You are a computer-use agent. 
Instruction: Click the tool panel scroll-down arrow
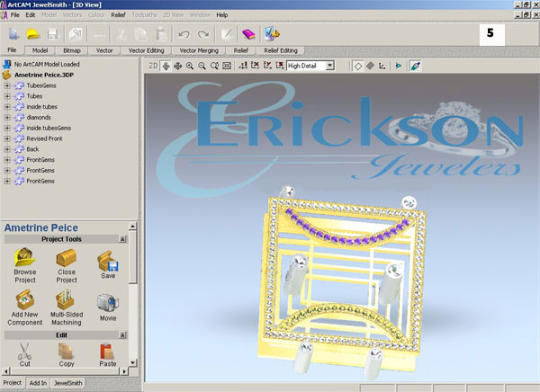pos(133,362)
